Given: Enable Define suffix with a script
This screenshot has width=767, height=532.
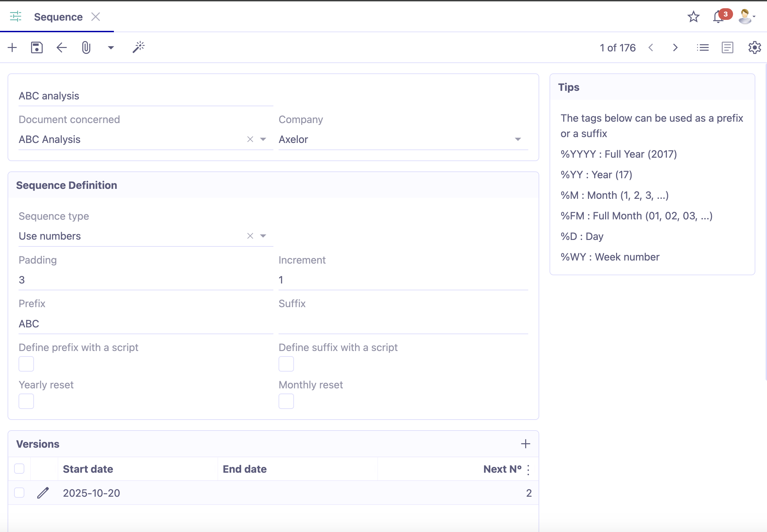Looking at the screenshot, I should coord(286,364).
